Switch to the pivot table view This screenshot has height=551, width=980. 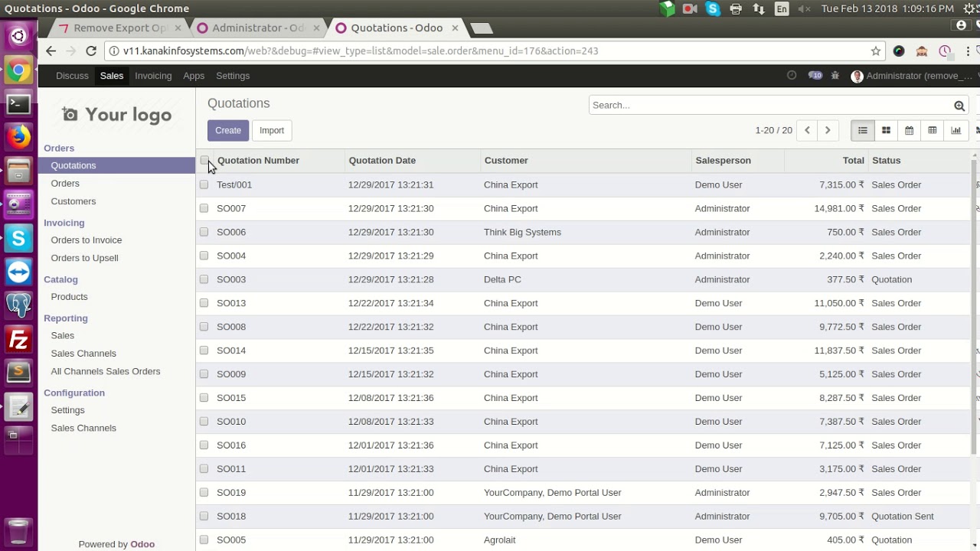point(932,130)
